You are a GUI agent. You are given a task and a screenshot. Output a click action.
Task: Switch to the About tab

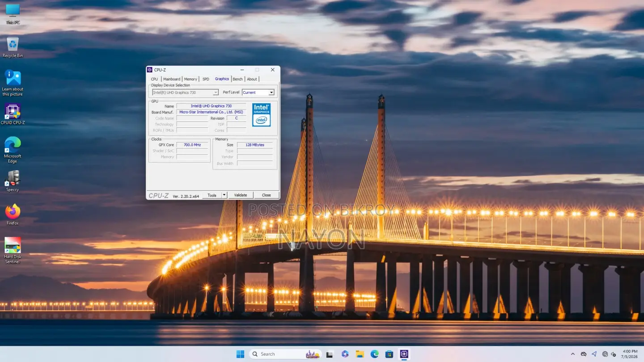click(x=252, y=79)
